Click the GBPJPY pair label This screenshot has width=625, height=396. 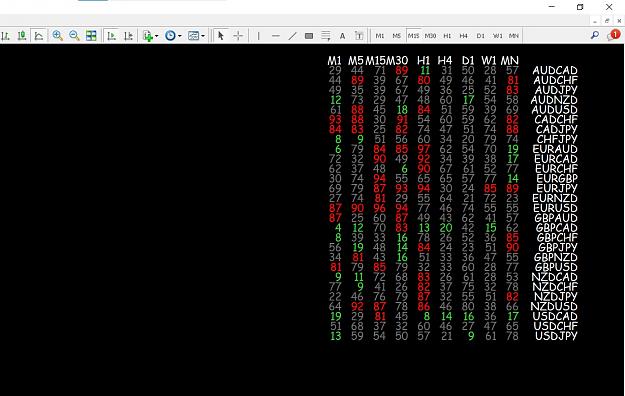pyautogui.click(x=558, y=247)
